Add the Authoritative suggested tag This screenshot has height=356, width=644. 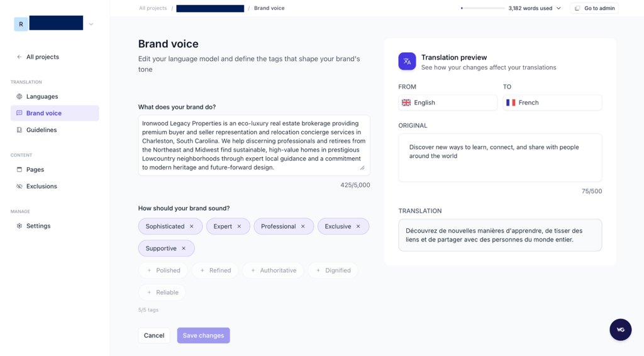coord(273,270)
